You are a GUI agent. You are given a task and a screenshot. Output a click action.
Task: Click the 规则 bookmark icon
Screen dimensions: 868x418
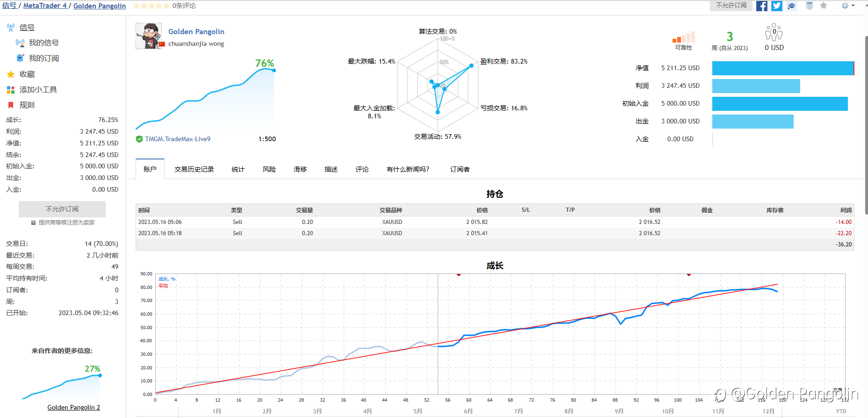(11, 105)
